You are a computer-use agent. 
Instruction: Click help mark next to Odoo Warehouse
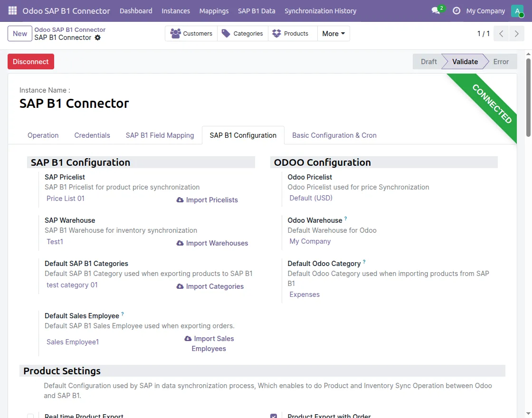pyautogui.click(x=346, y=218)
